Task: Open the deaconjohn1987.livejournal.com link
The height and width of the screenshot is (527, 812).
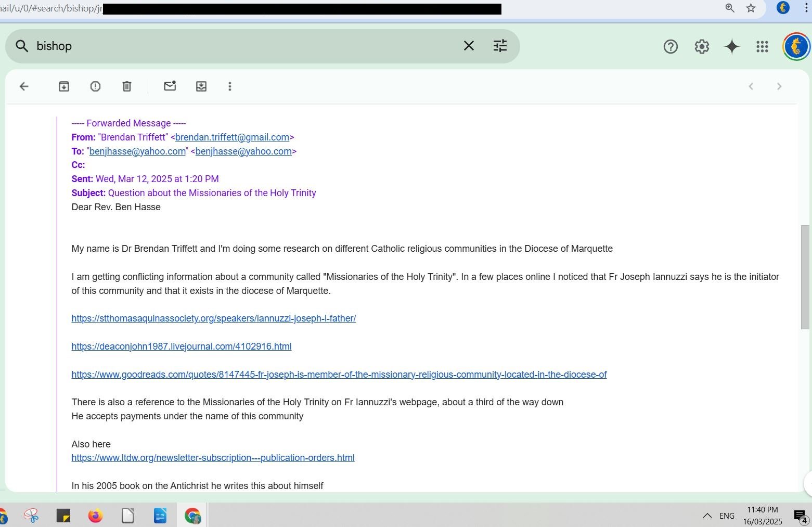Action: point(182,346)
